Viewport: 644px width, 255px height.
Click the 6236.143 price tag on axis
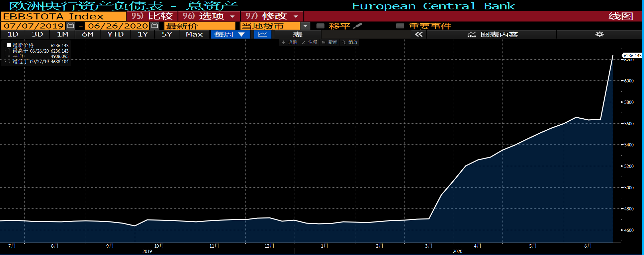point(632,56)
